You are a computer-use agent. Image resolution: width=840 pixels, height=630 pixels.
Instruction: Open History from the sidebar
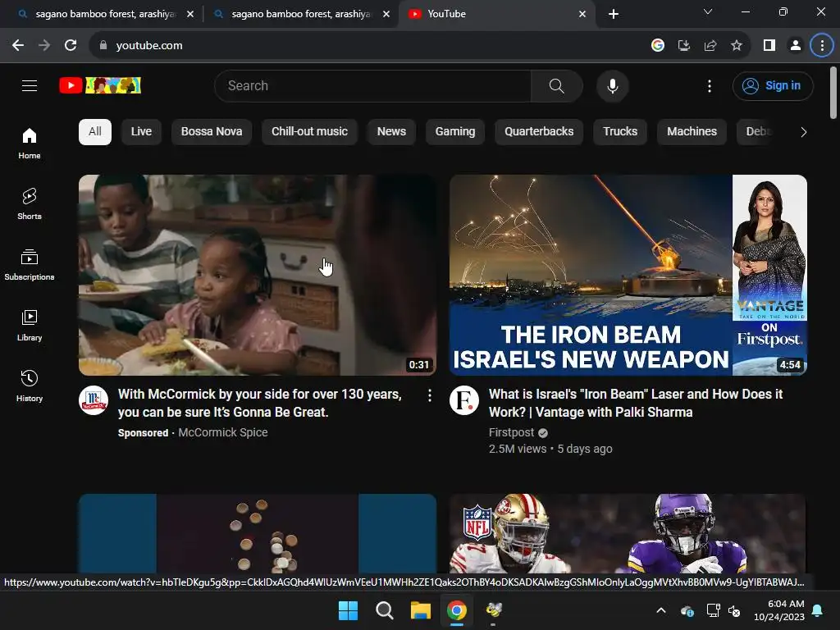tap(30, 386)
